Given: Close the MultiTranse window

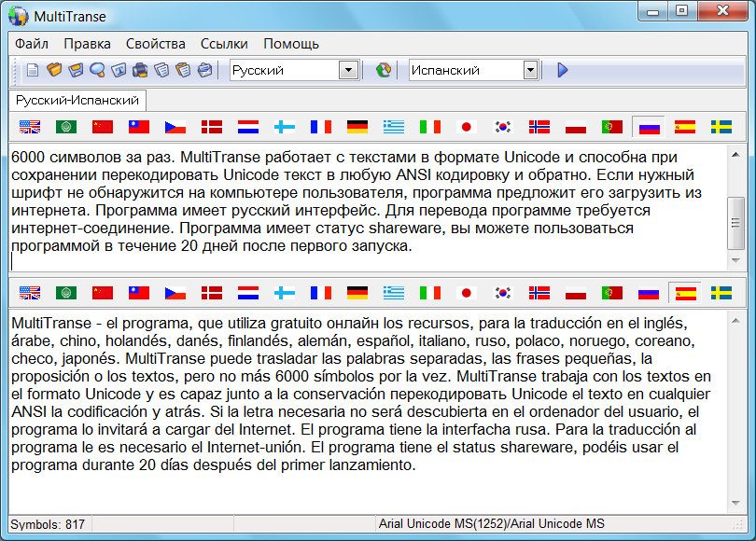Looking at the screenshot, I should click(x=722, y=11).
